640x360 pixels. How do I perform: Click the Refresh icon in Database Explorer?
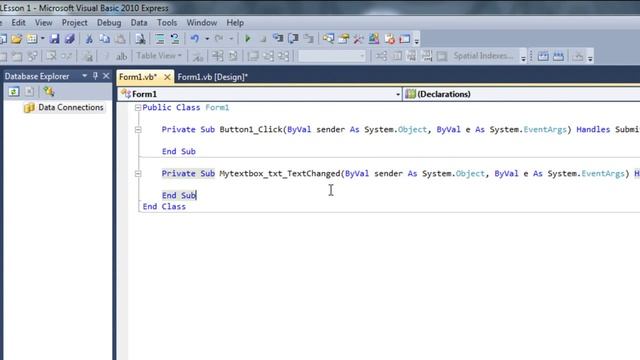[14, 92]
